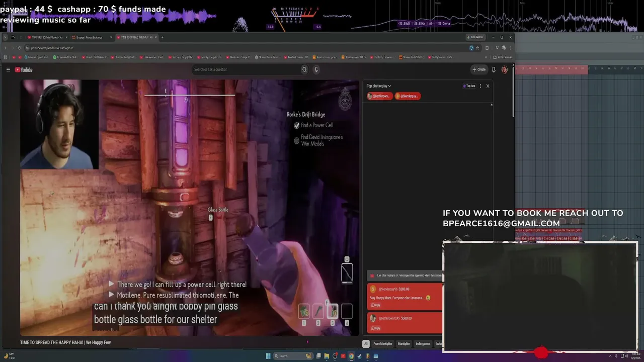Switch to the THAT BOY Official Video tab
Image resolution: width=644 pixels, height=362 pixels.
coord(48,37)
